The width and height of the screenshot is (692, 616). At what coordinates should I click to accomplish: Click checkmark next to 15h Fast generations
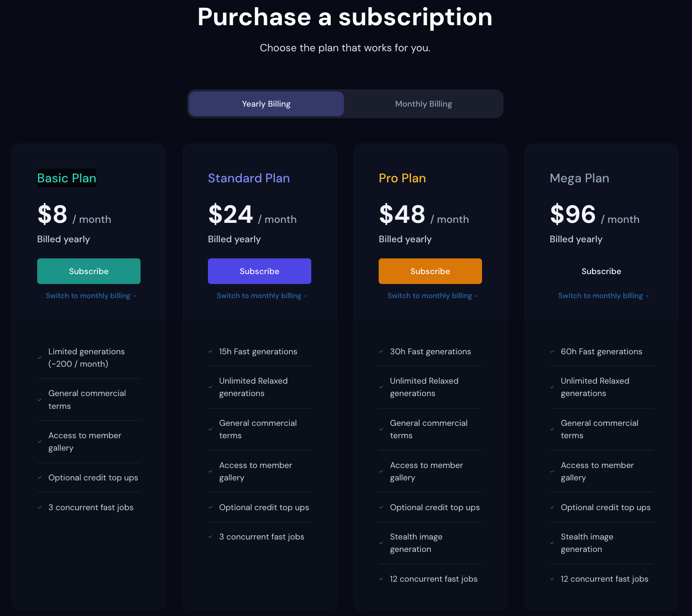tap(210, 351)
